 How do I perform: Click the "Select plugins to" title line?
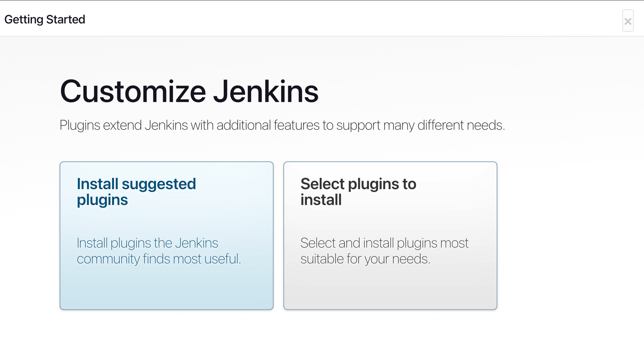tap(358, 184)
